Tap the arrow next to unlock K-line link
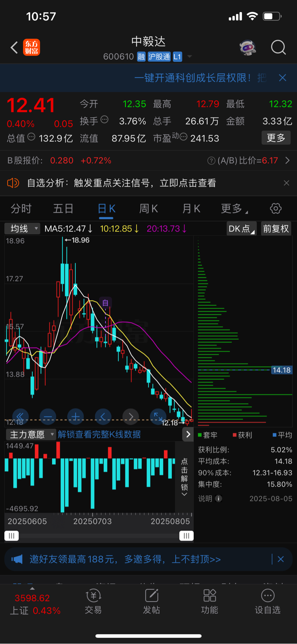The height and width of the screenshot is (644, 297). [x=188, y=434]
